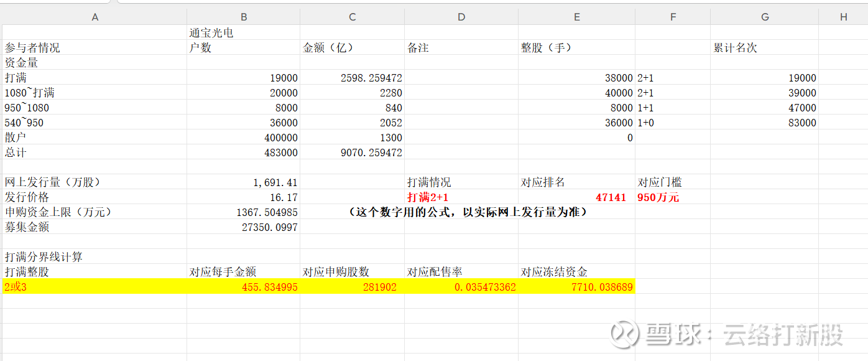The height and width of the screenshot is (361, 868).
Task: Click the red 打满2+1 cell
Action: pos(461,197)
